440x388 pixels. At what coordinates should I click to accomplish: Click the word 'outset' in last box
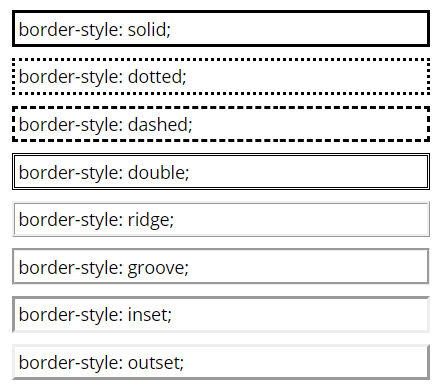pyautogui.click(x=154, y=363)
